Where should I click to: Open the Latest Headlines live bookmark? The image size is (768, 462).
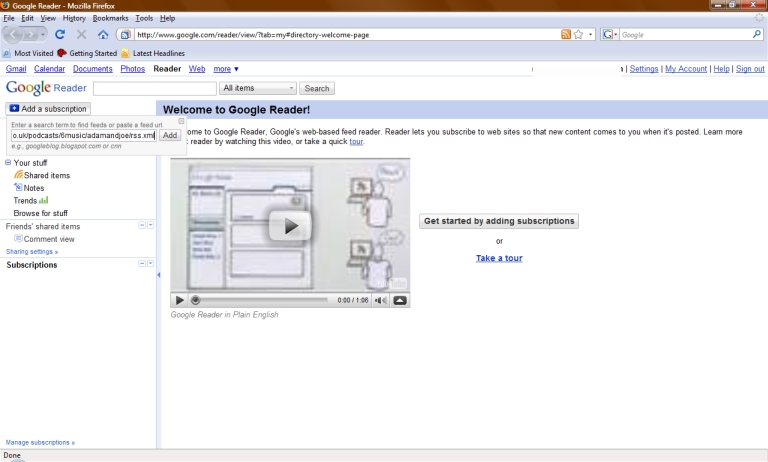pyautogui.click(x=153, y=53)
